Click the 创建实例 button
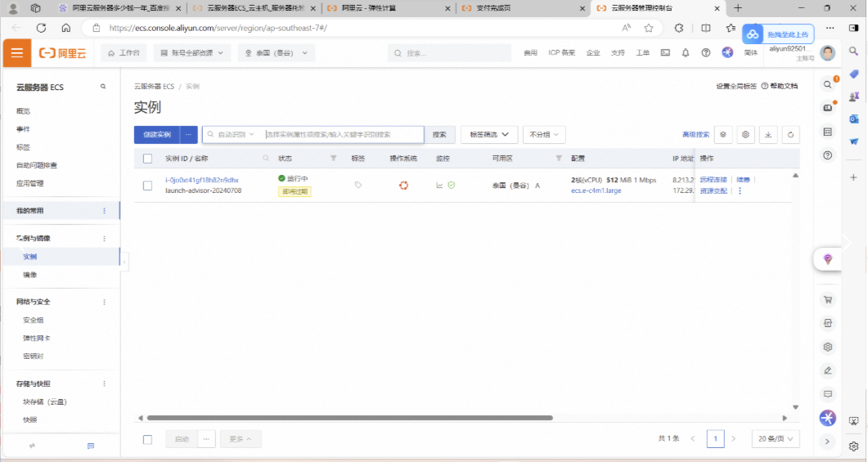868x462 pixels. click(x=157, y=135)
